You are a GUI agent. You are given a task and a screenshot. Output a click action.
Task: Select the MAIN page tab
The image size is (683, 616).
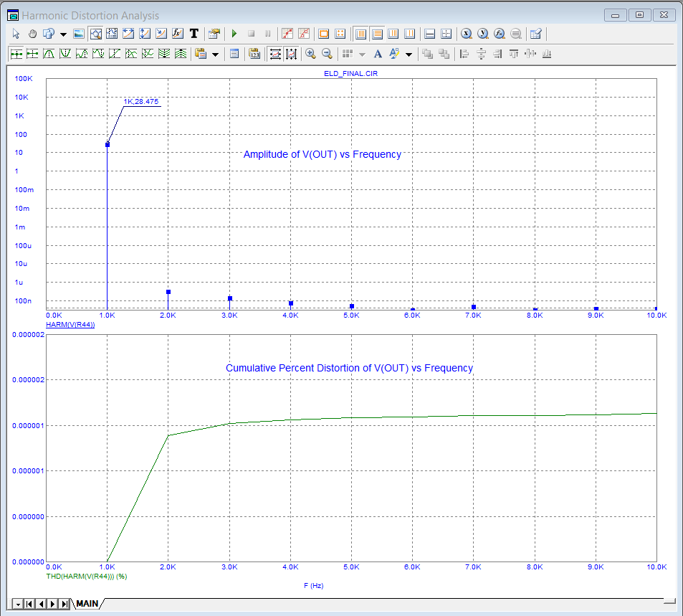pos(87,604)
